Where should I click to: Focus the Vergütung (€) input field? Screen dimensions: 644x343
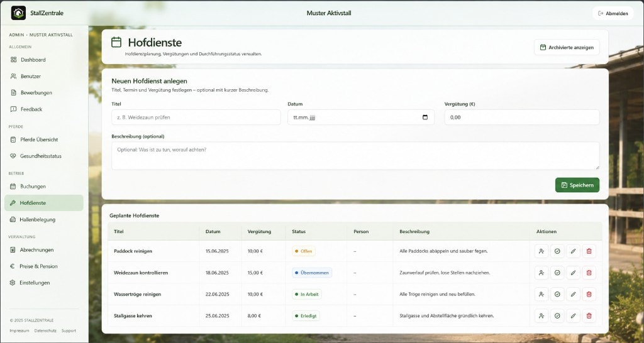(522, 117)
